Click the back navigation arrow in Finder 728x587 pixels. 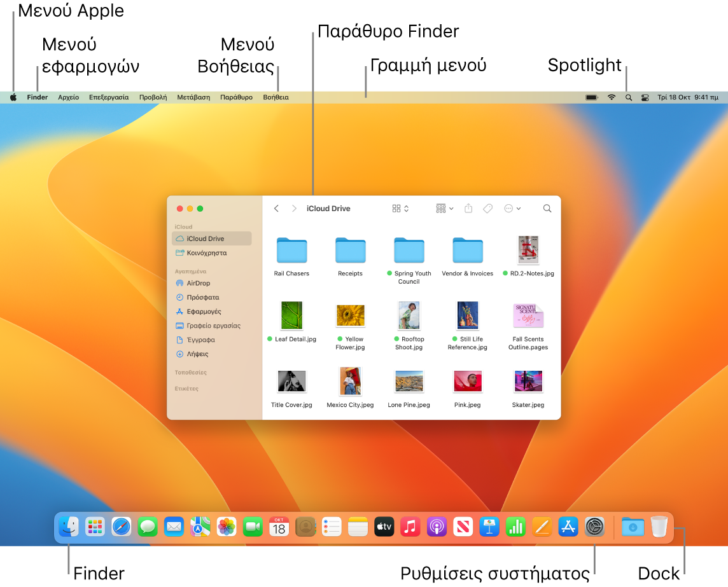pyautogui.click(x=276, y=208)
